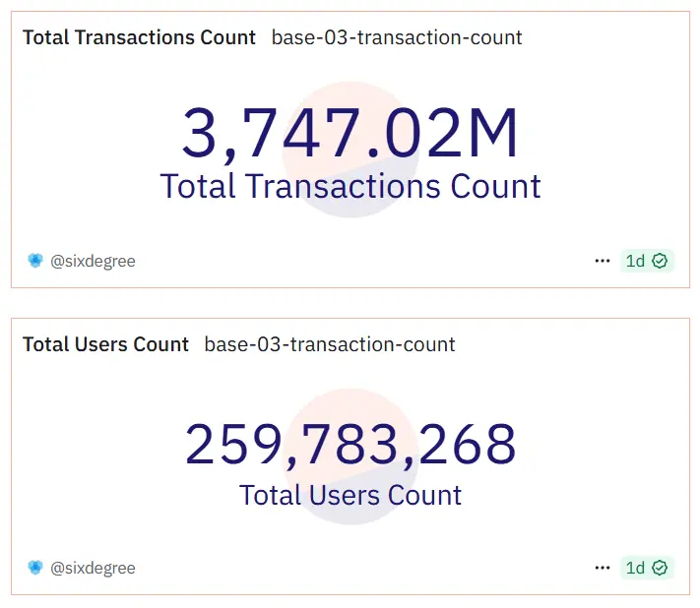This screenshot has height=608, width=700.
Task: Click verified checkmark icon in Transactions card
Action: [660, 261]
